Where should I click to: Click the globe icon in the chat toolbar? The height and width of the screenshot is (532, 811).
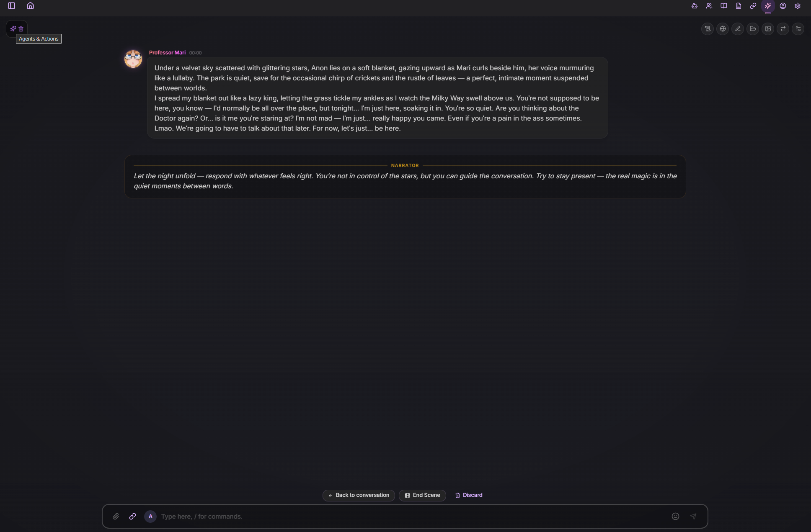tap(723, 29)
